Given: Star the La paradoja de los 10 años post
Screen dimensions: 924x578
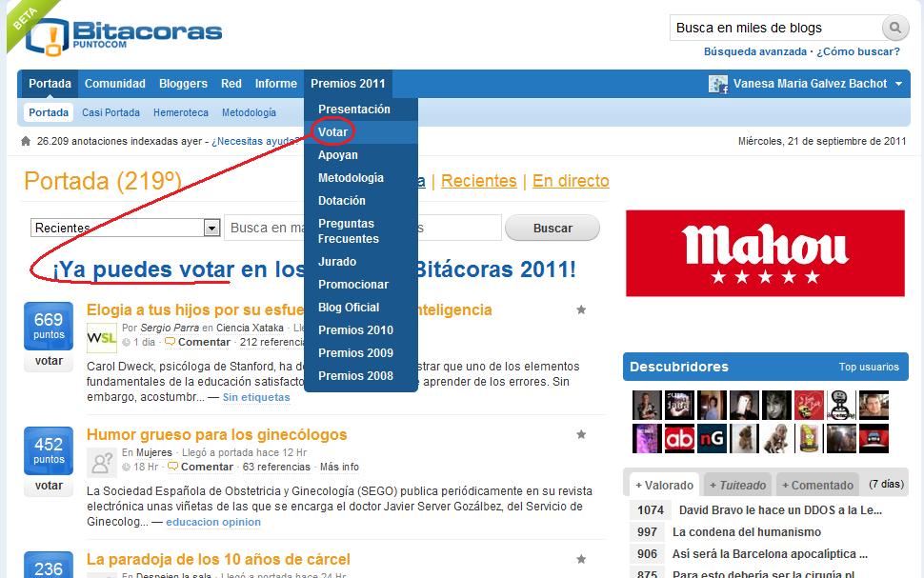Looking at the screenshot, I should pos(581,559).
